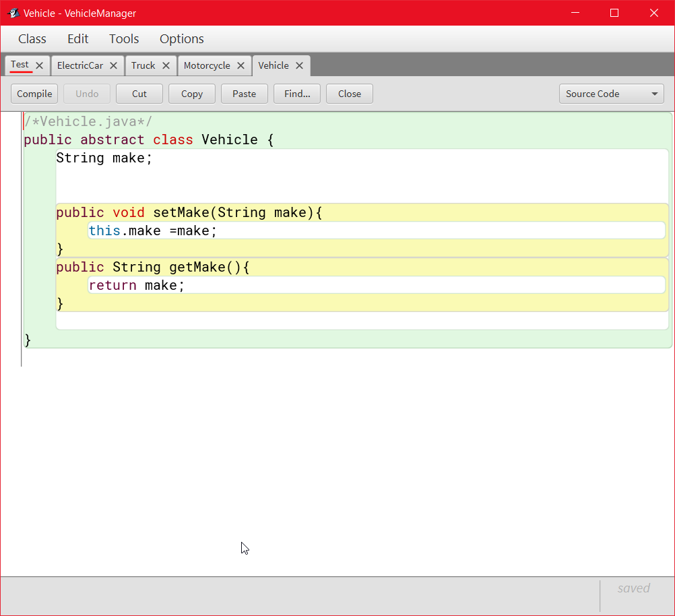Open the Options menu
675x616 pixels.
(181, 38)
